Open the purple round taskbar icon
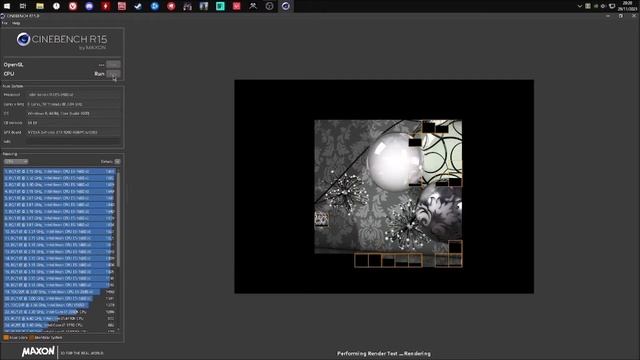The image size is (640, 360). (89, 6)
